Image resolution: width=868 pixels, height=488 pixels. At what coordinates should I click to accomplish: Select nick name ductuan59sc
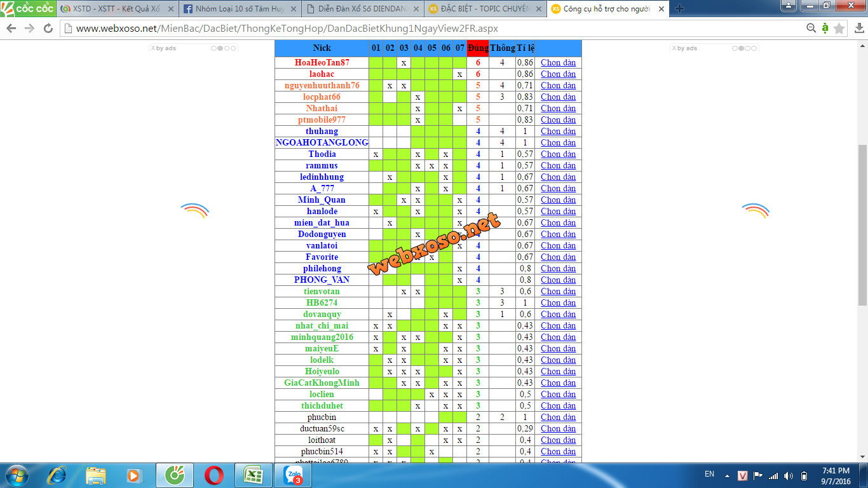(322, 429)
